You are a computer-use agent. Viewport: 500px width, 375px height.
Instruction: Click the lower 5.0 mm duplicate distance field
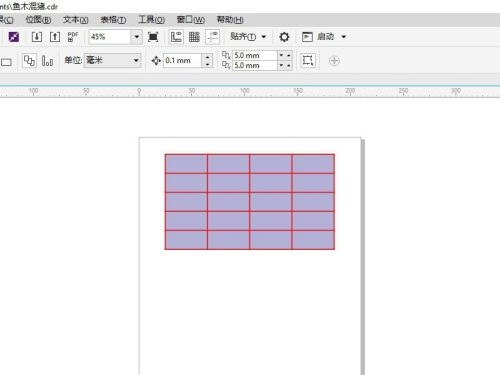(x=255, y=65)
